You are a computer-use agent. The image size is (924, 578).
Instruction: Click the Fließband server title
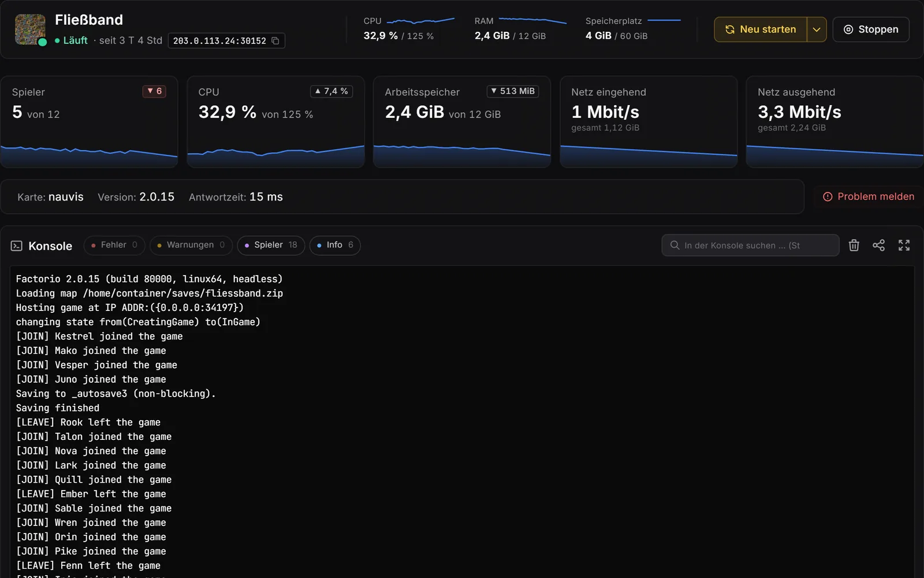[89, 20]
